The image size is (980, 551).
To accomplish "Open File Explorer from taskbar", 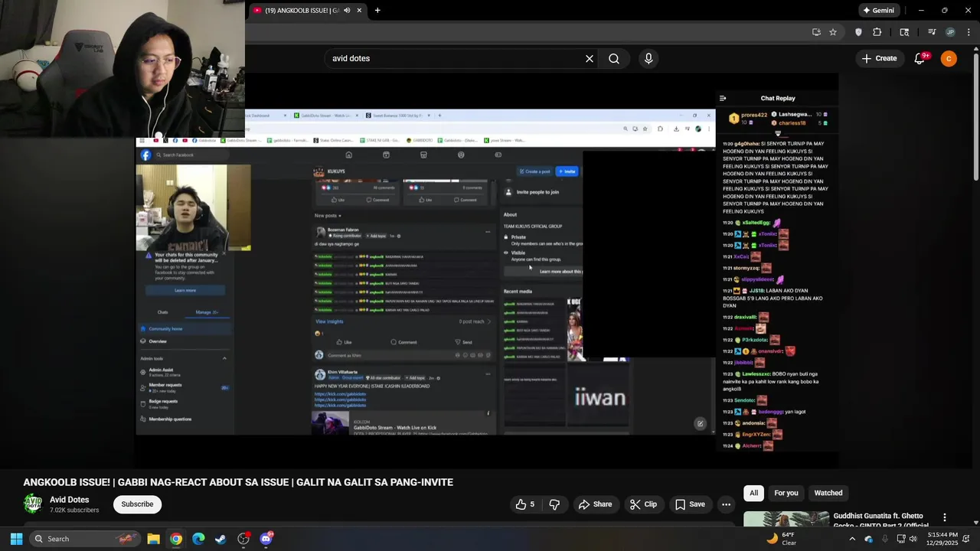I will tap(153, 539).
